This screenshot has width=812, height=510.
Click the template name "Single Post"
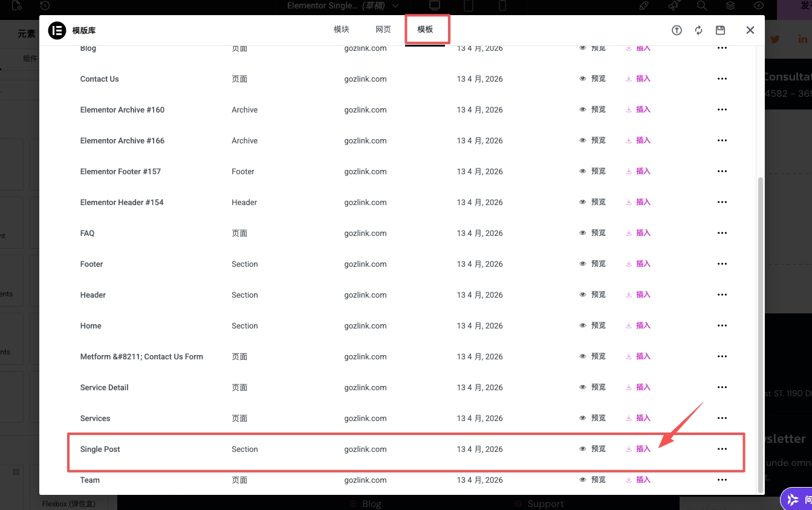point(100,450)
